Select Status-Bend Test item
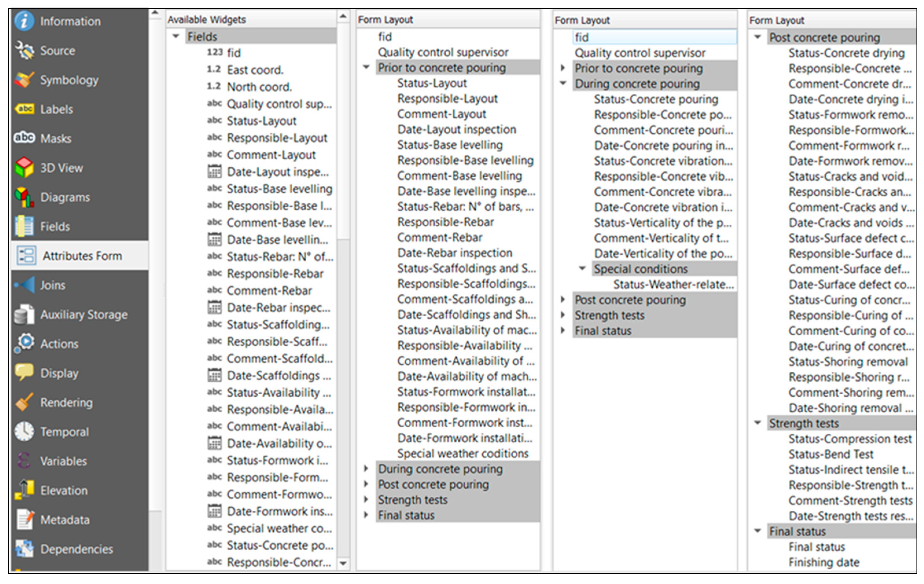924x584 pixels. click(x=831, y=454)
